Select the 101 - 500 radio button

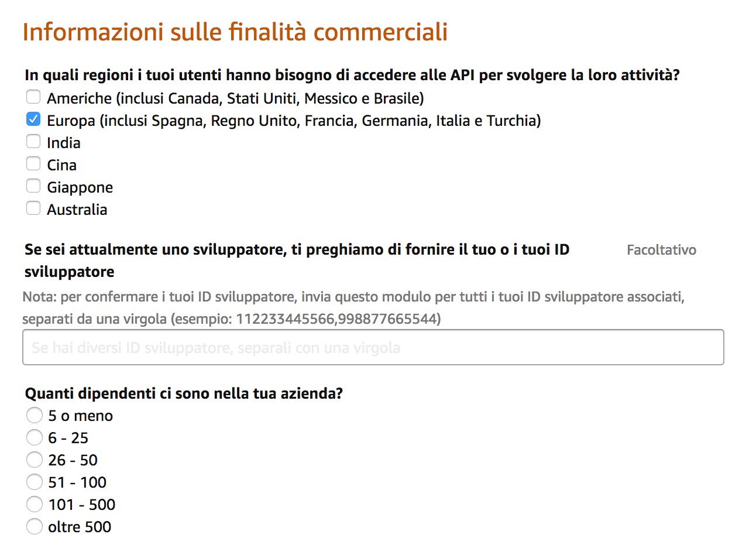(x=35, y=504)
